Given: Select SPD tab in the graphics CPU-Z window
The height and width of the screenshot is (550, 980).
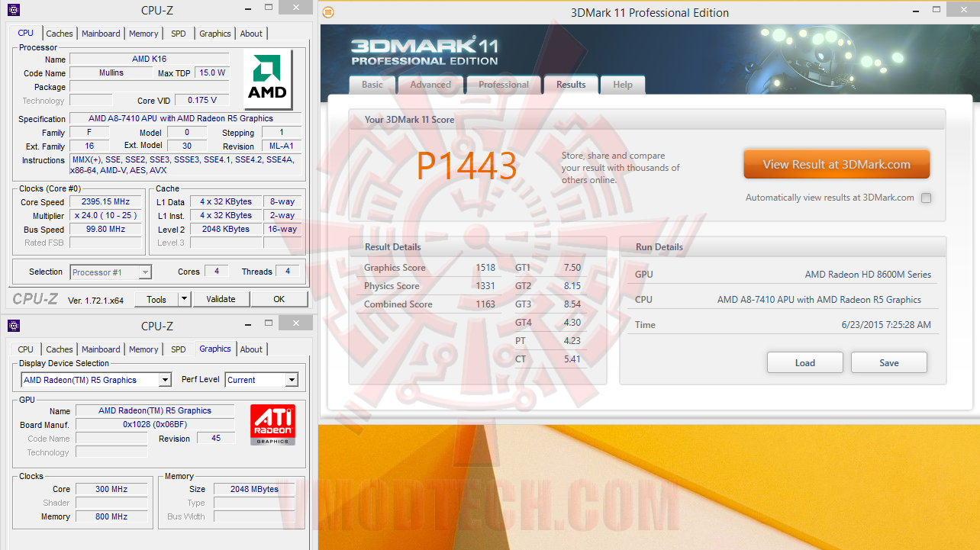Looking at the screenshot, I should pyautogui.click(x=178, y=349).
